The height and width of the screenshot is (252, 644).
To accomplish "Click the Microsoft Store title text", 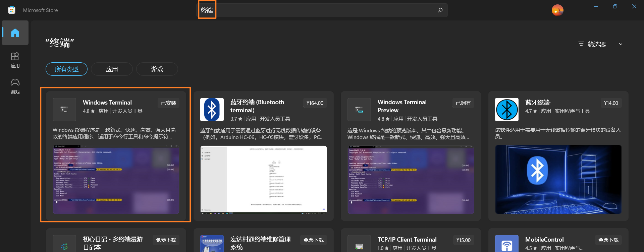I will pos(41,10).
